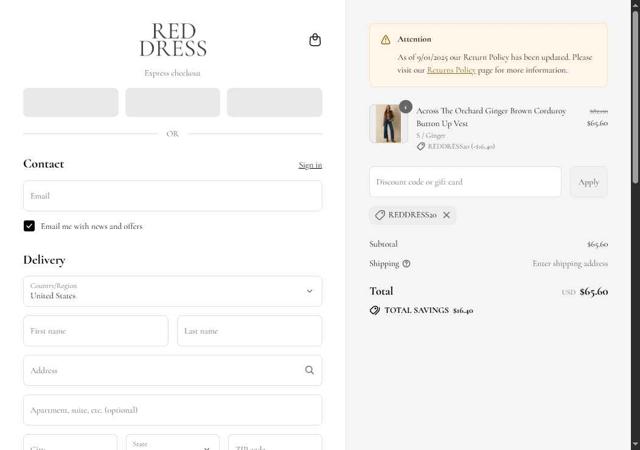Click the Delivery heading
Image resolution: width=640 pixels, height=450 pixels.
coord(44,260)
